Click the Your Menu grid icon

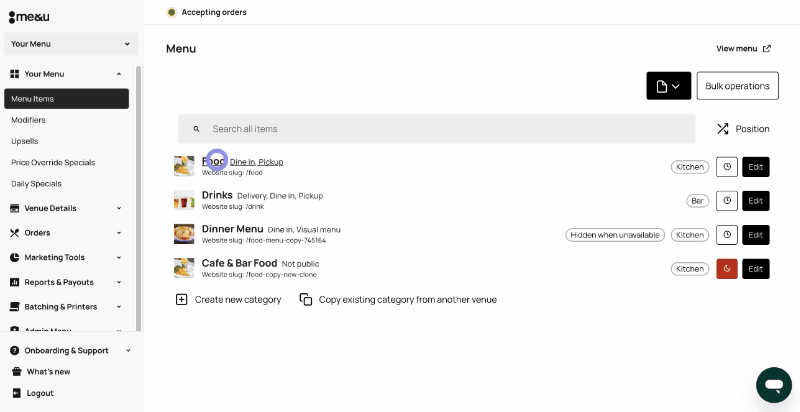[x=14, y=74]
